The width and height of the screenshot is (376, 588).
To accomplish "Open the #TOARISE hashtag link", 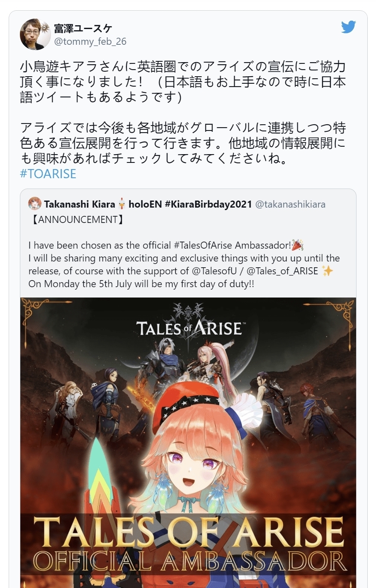I will tap(48, 174).
